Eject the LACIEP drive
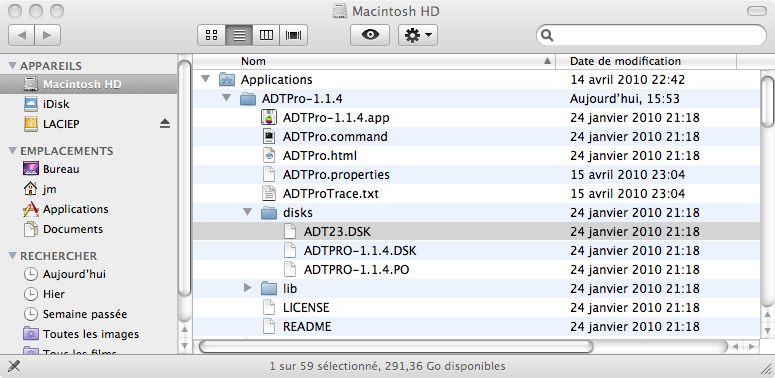775x378 pixels. tap(165, 124)
